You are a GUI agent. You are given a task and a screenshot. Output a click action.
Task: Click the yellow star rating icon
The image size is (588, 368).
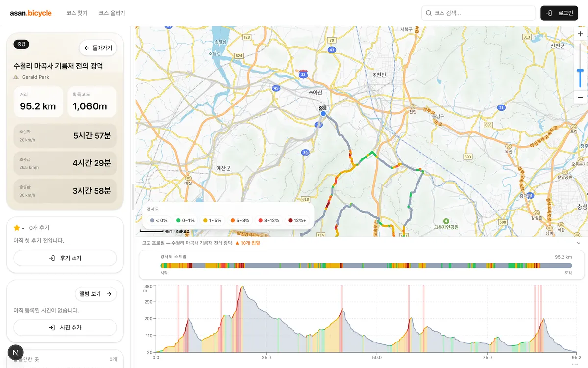coord(17,228)
